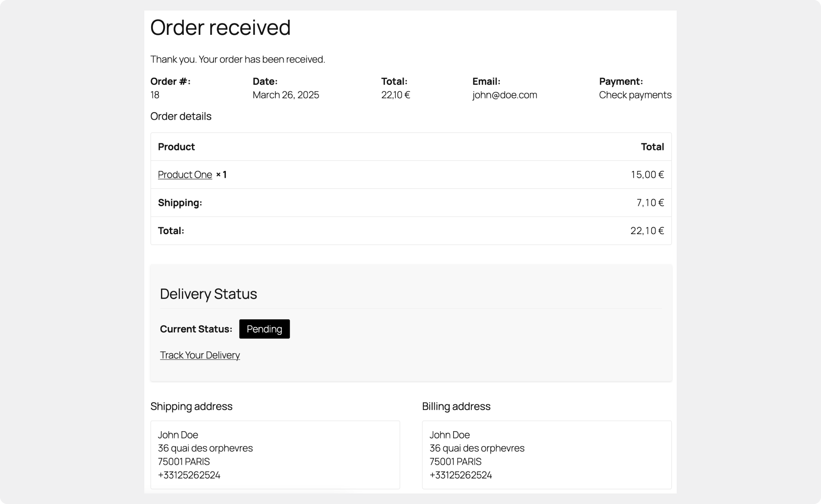This screenshot has height=504, width=821.
Task: Select the Check payments payment method
Action: [x=635, y=95]
